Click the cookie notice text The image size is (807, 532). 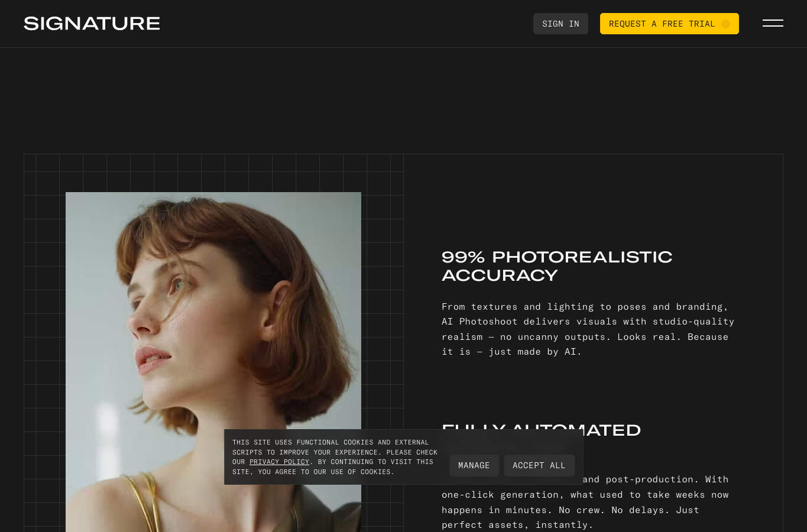(x=335, y=457)
